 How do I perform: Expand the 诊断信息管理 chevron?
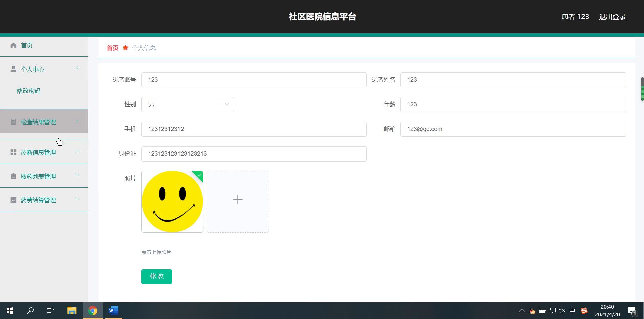click(x=77, y=151)
